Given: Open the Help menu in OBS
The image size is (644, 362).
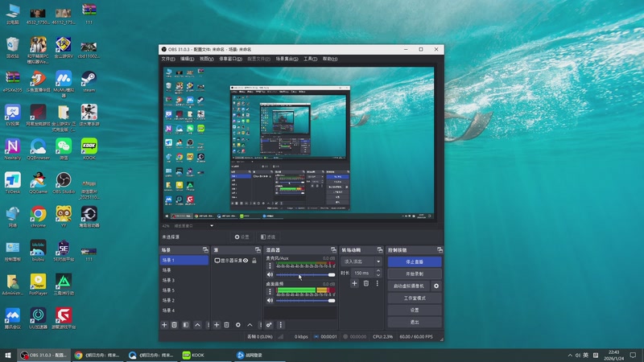Looking at the screenshot, I should (x=330, y=59).
